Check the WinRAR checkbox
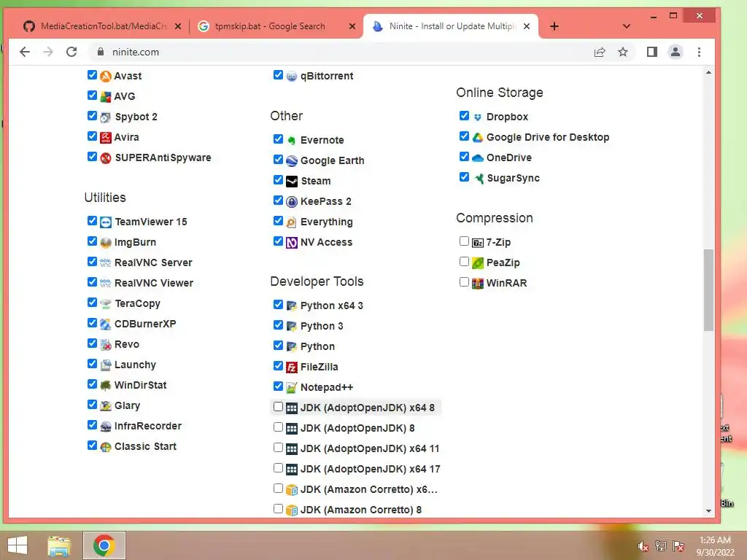The image size is (747, 560). click(464, 282)
